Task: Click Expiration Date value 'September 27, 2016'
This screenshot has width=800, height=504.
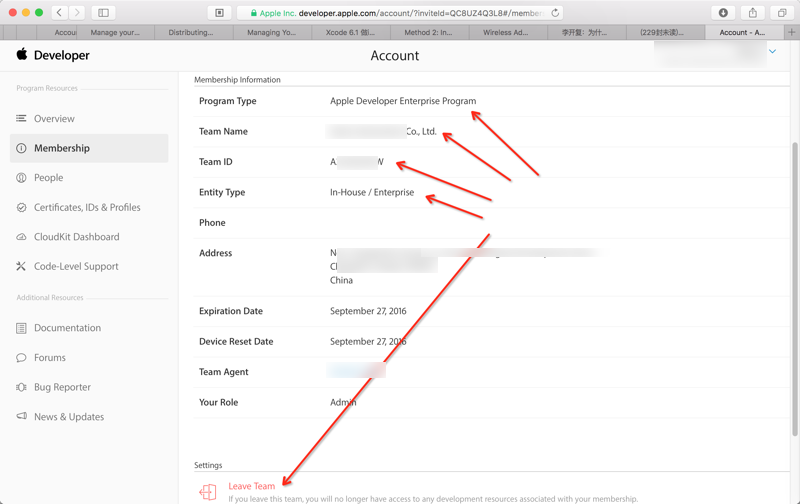Action: (368, 311)
